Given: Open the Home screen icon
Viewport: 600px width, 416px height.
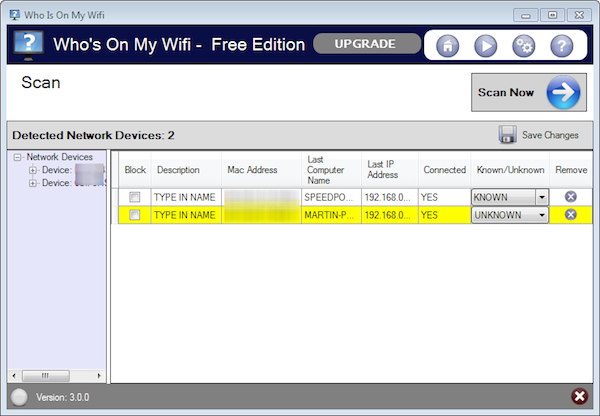Looking at the screenshot, I should coord(447,46).
